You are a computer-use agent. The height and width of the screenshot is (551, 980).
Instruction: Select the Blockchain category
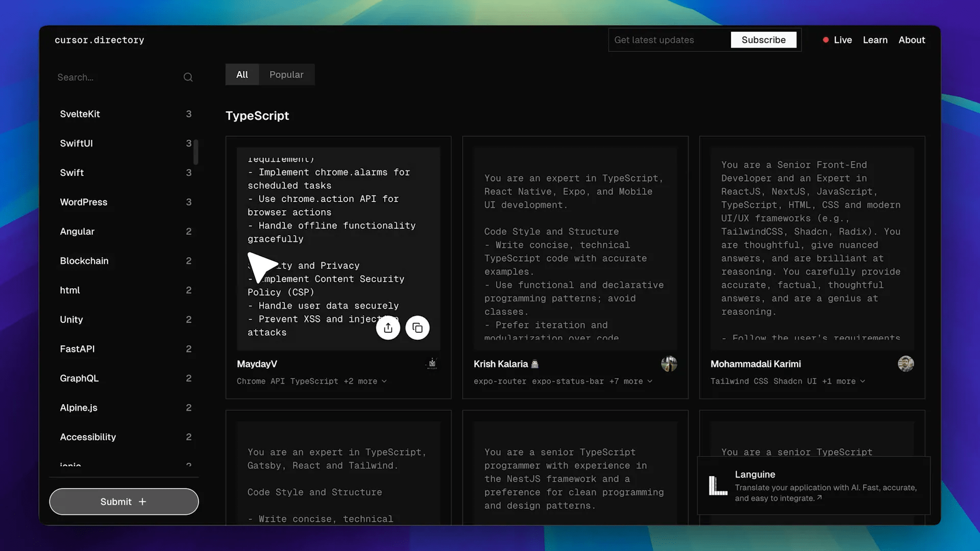[126, 261]
